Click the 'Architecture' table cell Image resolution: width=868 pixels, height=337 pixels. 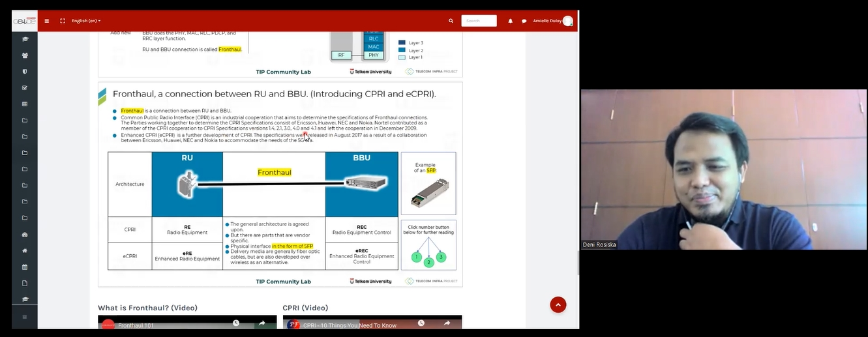(130, 184)
